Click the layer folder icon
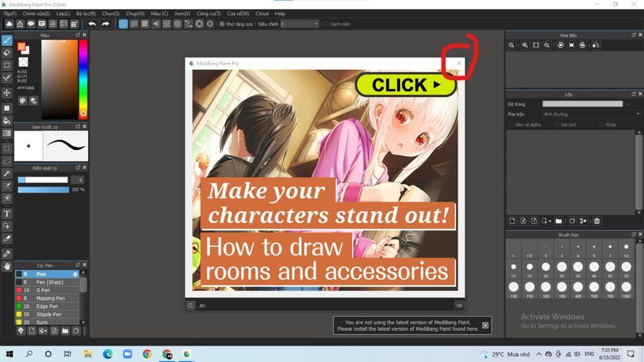Image resolution: width=644 pixels, height=362 pixels. tap(558, 221)
